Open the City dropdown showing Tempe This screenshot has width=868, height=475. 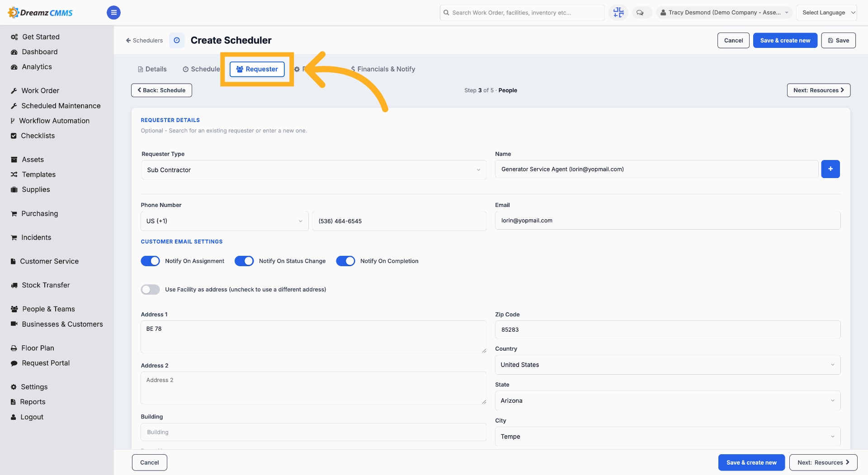pos(668,437)
